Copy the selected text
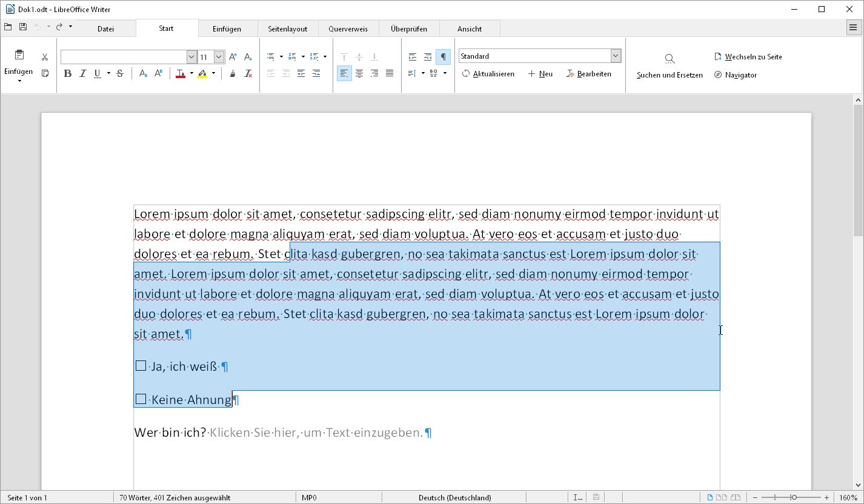This screenshot has height=504, width=864. click(44, 73)
